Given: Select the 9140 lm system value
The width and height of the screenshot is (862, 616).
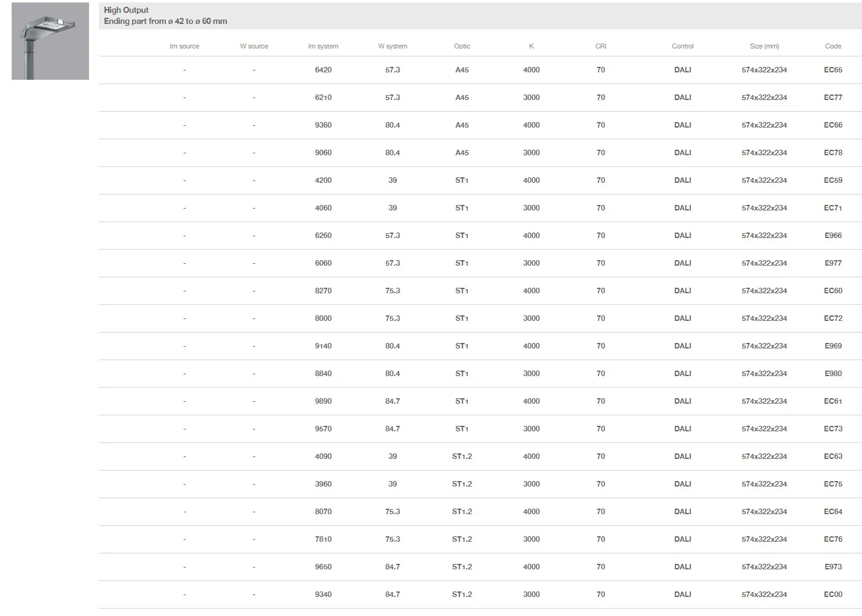Looking at the screenshot, I should (323, 346).
